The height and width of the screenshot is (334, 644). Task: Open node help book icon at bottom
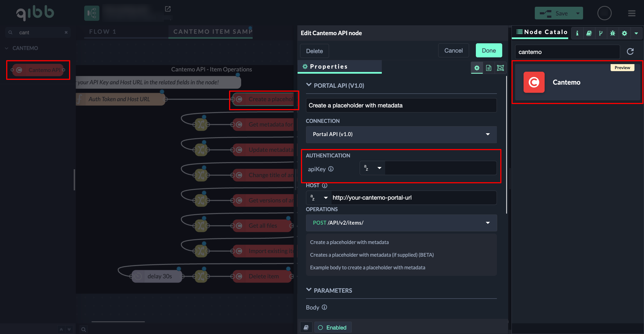(x=306, y=328)
